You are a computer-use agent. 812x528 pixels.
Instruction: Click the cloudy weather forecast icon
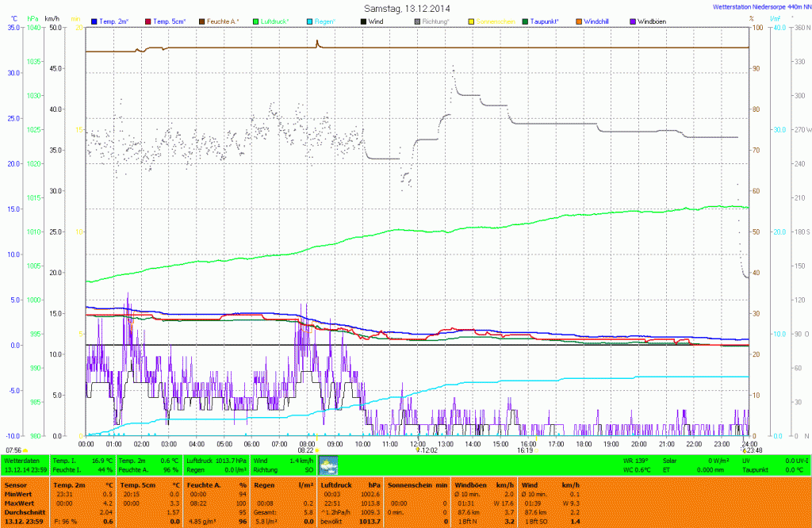[x=327, y=465]
